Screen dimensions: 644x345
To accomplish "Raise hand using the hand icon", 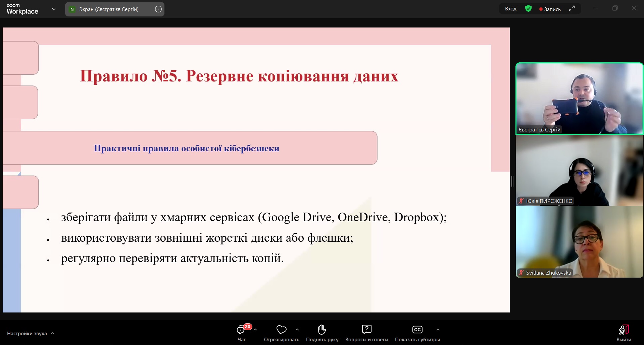I will coord(322,330).
